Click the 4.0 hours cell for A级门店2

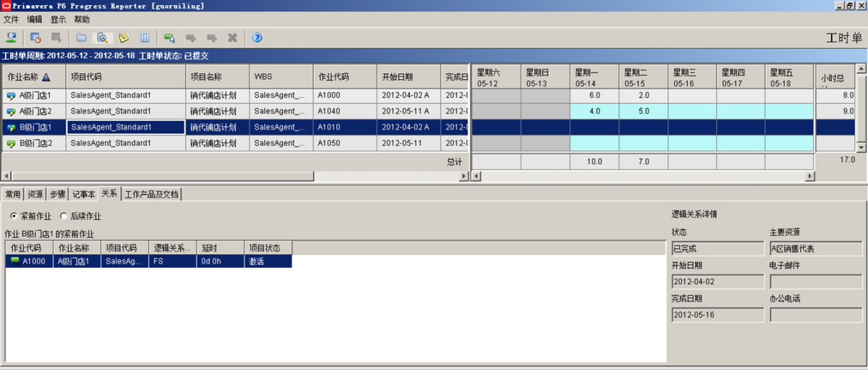click(x=595, y=112)
